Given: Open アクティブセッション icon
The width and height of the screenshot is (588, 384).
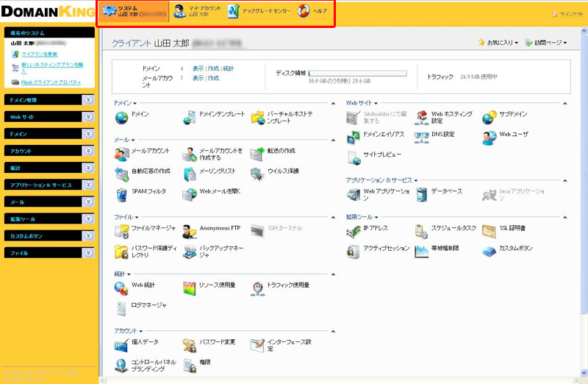Looking at the screenshot, I should tap(354, 252).
